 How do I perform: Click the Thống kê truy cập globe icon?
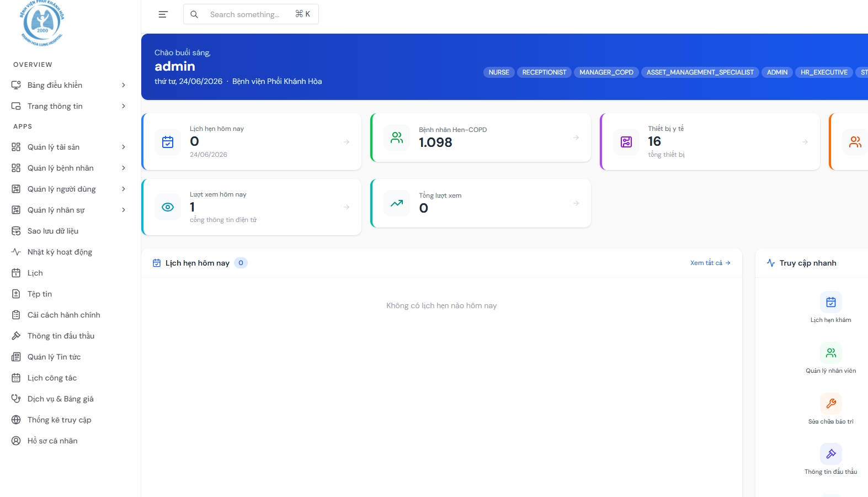(x=16, y=420)
